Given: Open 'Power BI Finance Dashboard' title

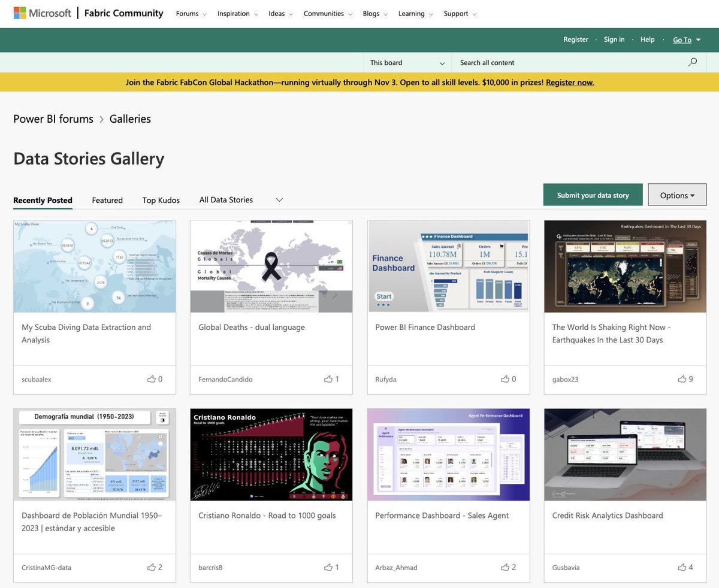Looking at the screenshot, I should point(425,328).
